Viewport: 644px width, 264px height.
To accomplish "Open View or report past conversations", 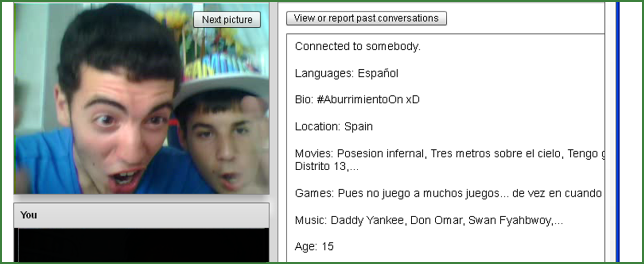I will pyautogui.click(x=366, y=19).
